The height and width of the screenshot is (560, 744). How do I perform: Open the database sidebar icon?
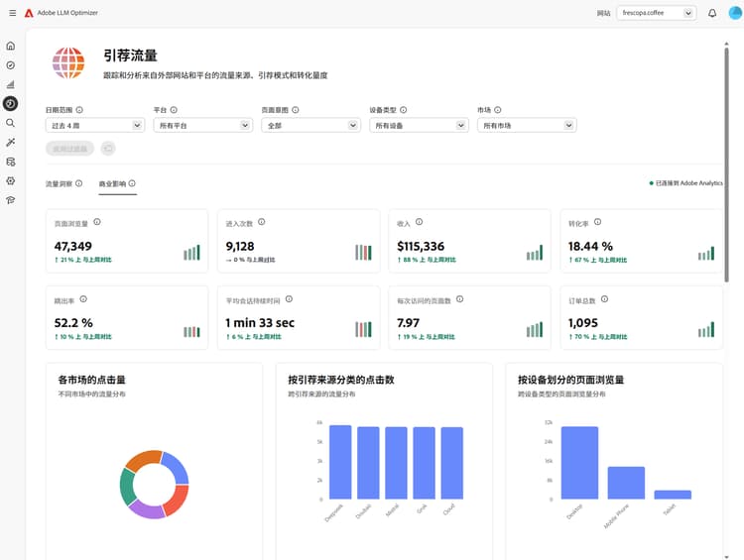click(11, 162)
